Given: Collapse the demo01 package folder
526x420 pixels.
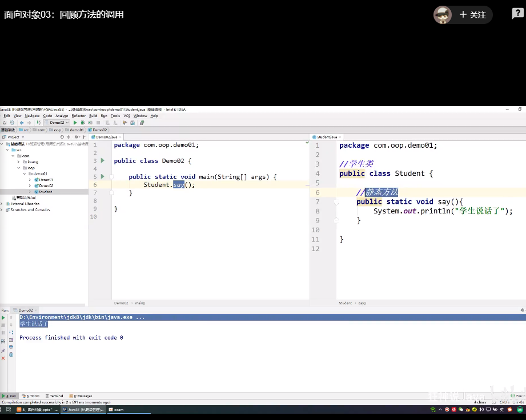Looking at the screenshot, I should click(x=25, y=174).
